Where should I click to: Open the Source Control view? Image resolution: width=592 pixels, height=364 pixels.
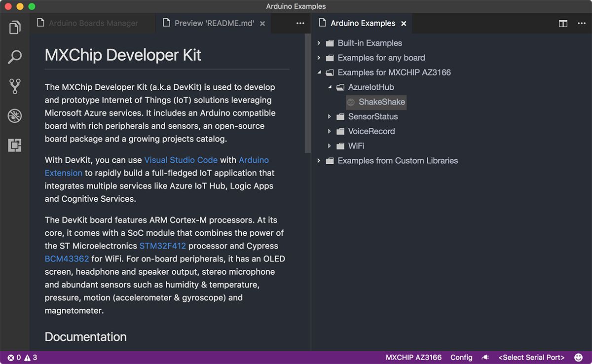(x=14, y=86)
